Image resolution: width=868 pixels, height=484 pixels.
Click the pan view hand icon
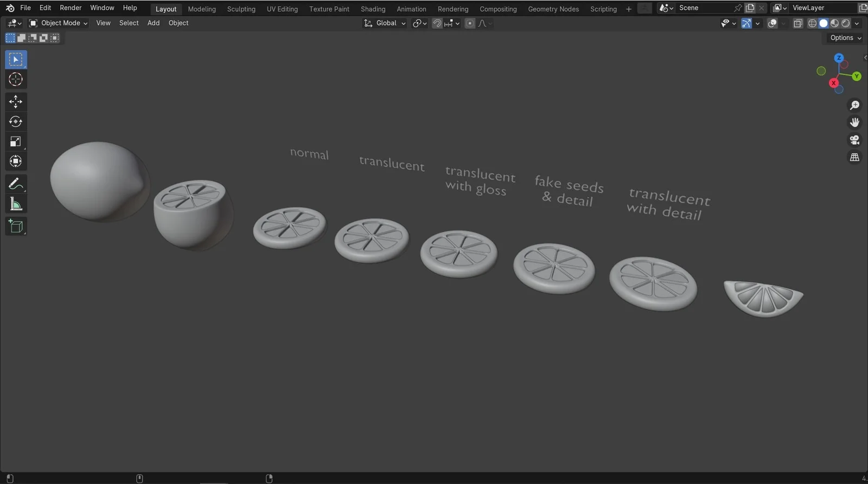[854, 122]
